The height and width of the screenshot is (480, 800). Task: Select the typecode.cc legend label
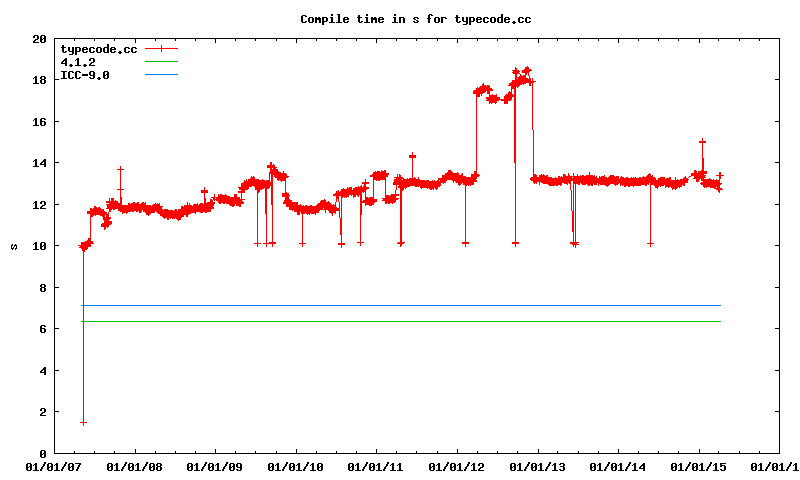99,49
